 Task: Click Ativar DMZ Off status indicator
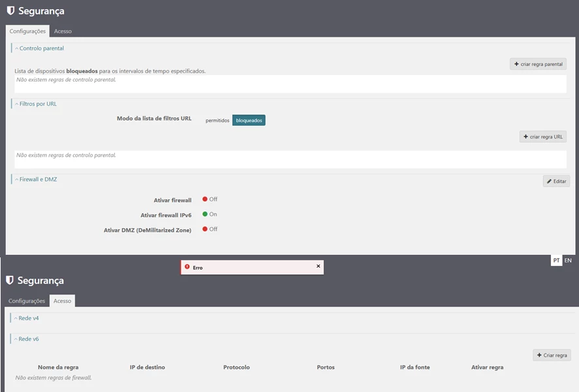(210, 229)
